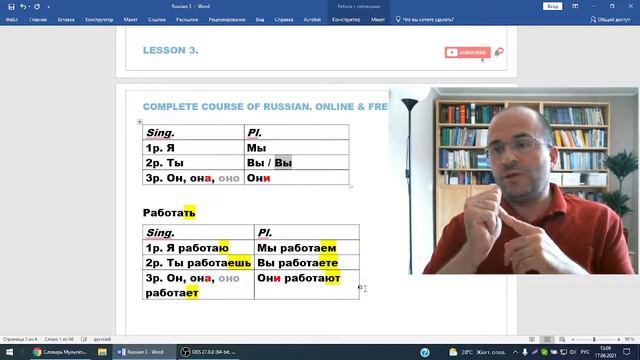Screen dimensions: 640x360
Task: Click the cell '2p. Ты работаешь'
Action: click(198, 263)
